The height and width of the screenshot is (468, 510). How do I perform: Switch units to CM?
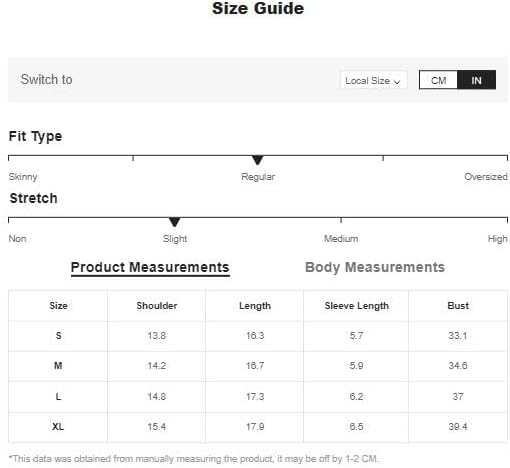pos(438,80)
